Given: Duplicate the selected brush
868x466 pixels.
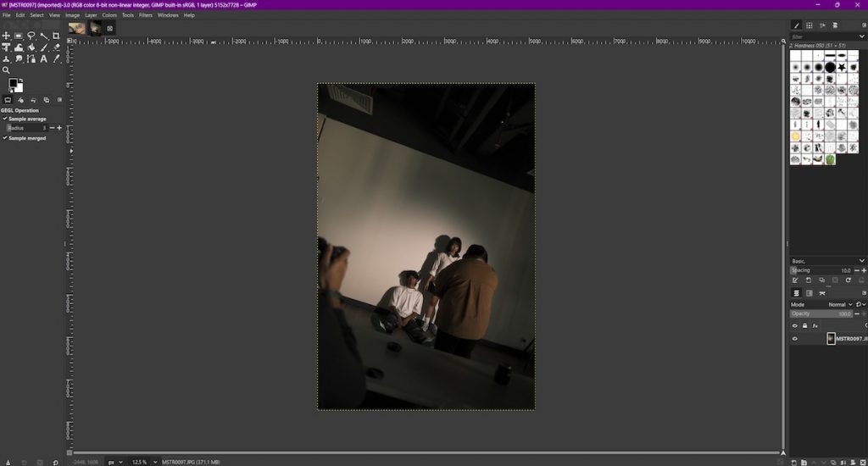Looking at the screenshot, I should [821, 280].
